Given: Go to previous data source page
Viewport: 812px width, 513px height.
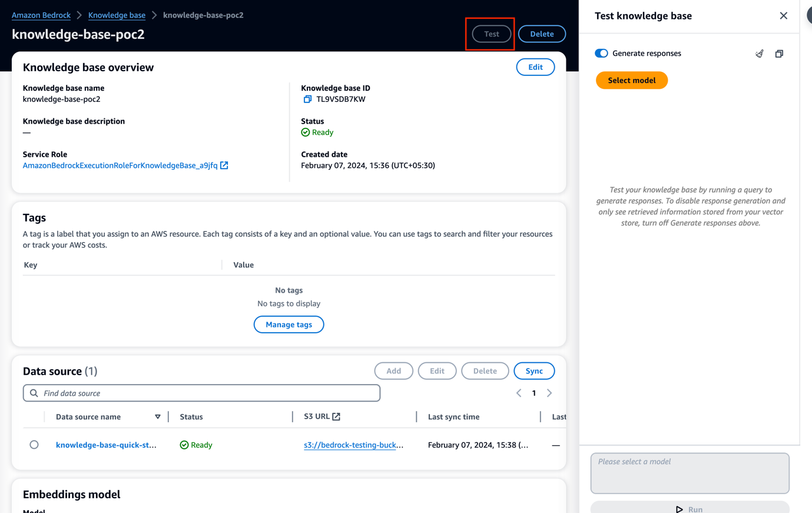Looking at the screenshot, I should pyautogui.click(x=519, y=393).
